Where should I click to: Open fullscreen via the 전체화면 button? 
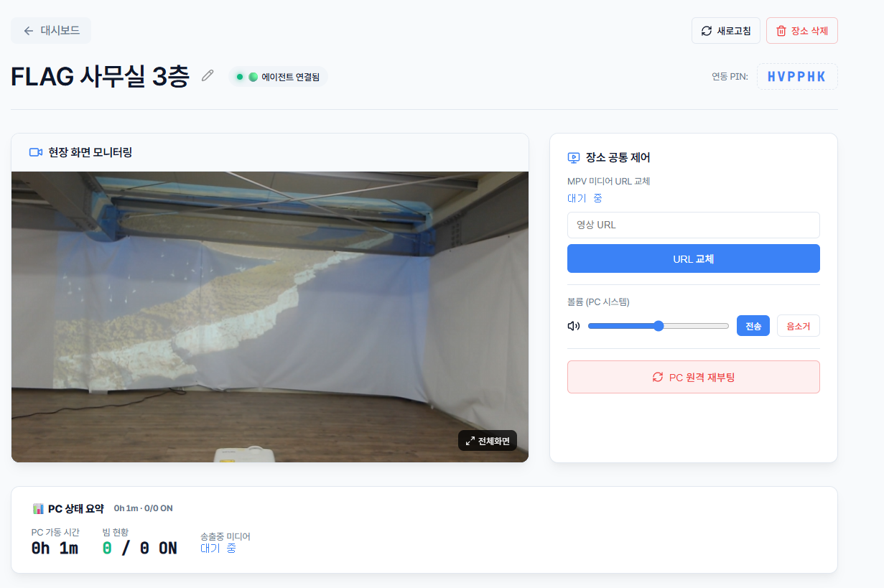coord(488,440)
